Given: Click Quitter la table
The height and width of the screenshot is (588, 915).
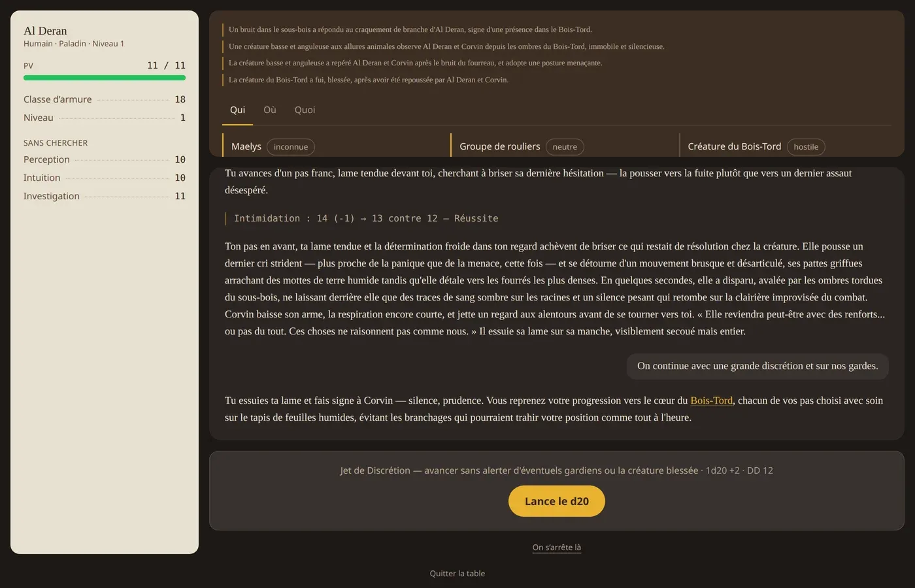Looking at the screenshot, I should [457, 574].
